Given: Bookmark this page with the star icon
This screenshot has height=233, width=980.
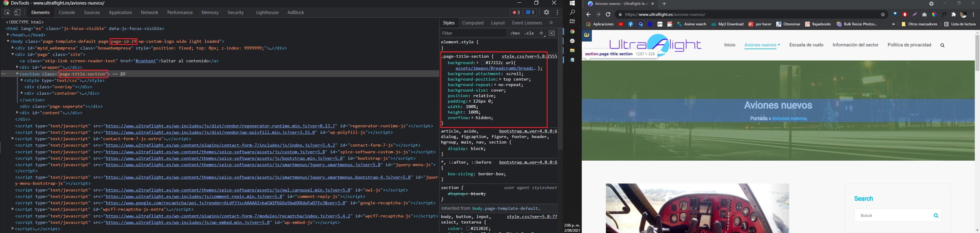Looking at the screenshot, I should pyautogui.click(x=883, y=15).
